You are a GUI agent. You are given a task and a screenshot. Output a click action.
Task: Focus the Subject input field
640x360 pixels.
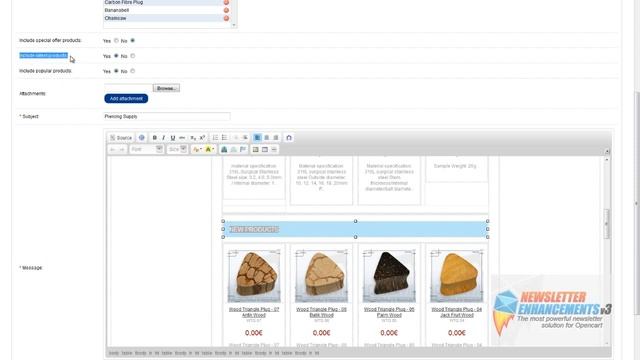(x=167, y=116)
